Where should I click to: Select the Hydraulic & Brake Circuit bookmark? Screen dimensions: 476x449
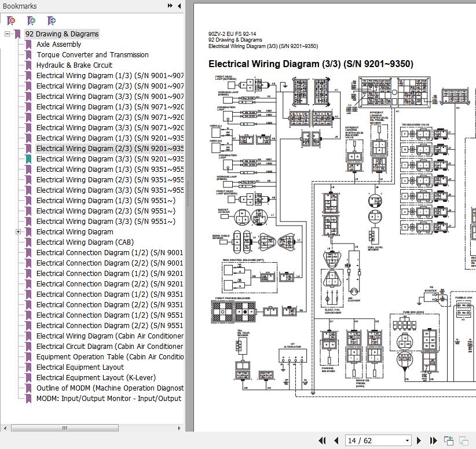[x=74, y=65]
